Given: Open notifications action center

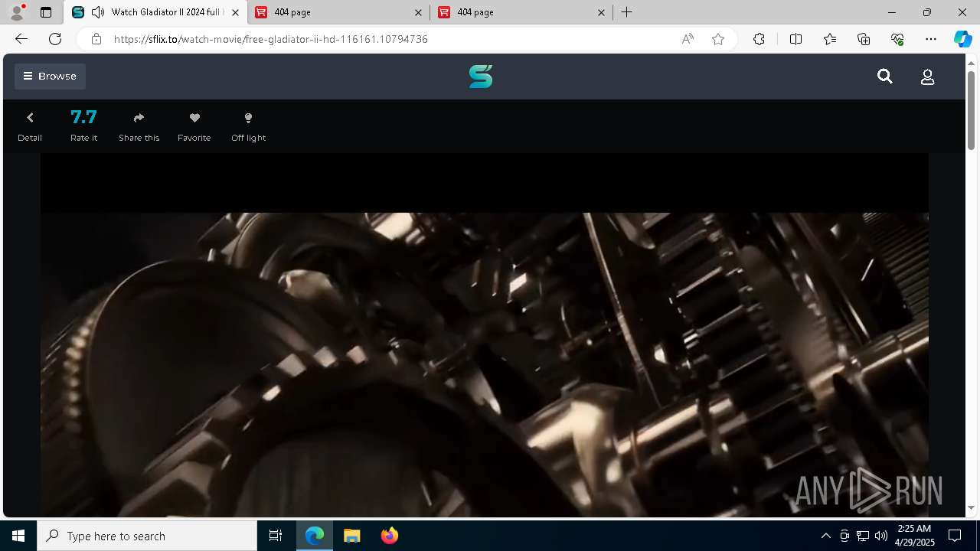Looking at the screenshot, I should click(x=955, y=536).
